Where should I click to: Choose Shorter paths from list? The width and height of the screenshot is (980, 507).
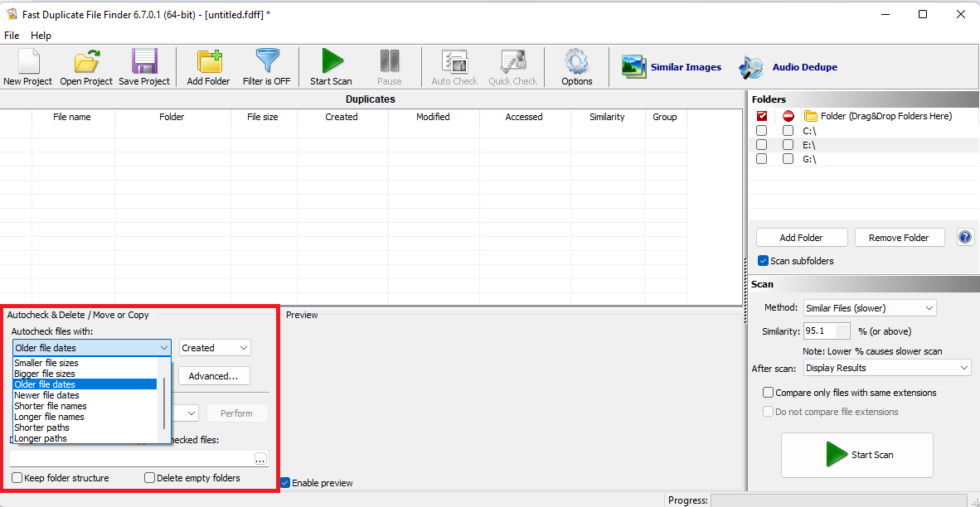click(85, 427)
